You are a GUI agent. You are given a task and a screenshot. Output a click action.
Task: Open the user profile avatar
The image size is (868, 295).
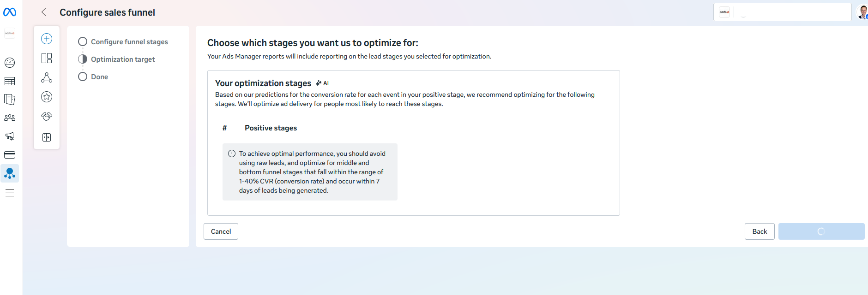click(862, 12)
